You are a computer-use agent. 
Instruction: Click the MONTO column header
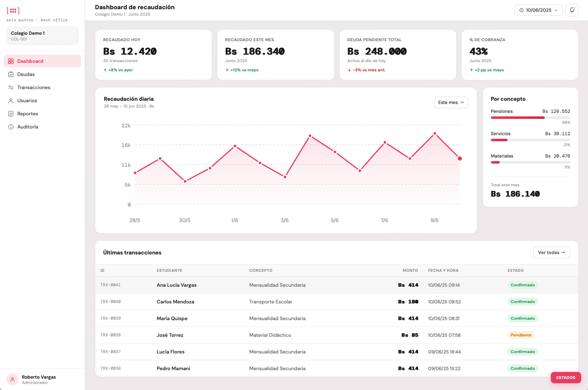[x=410, y=270]
